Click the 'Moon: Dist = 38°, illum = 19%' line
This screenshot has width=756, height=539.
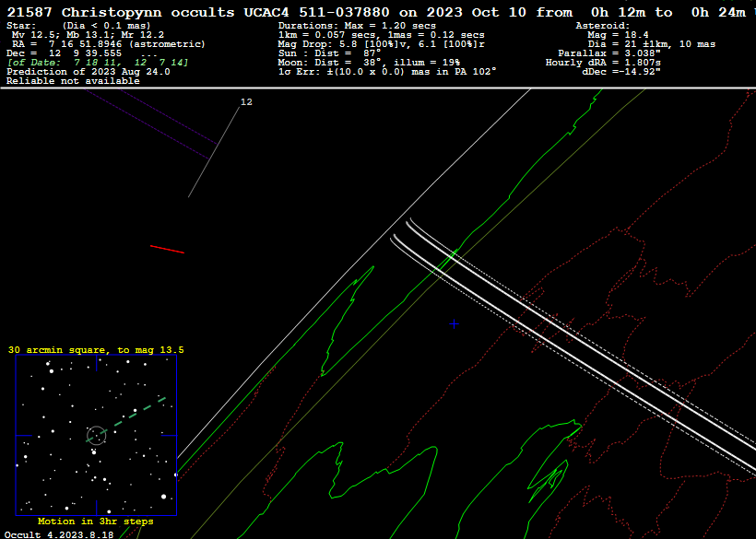point(370,63)
